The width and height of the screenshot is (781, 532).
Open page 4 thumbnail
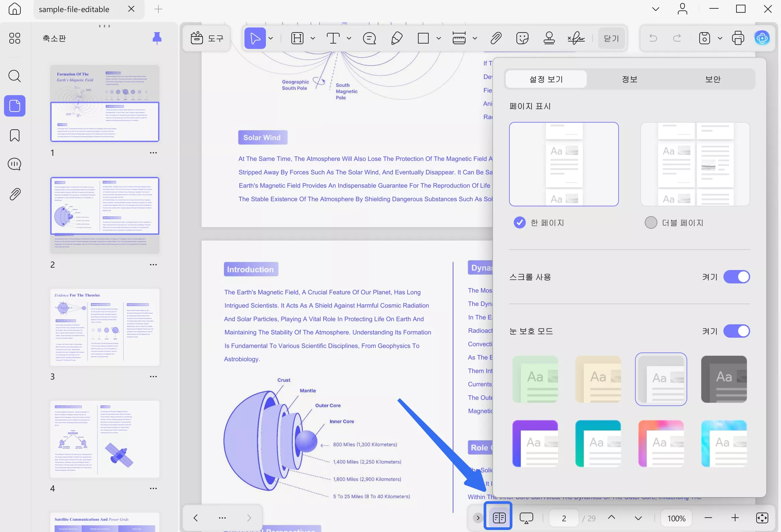pos(104,439)
